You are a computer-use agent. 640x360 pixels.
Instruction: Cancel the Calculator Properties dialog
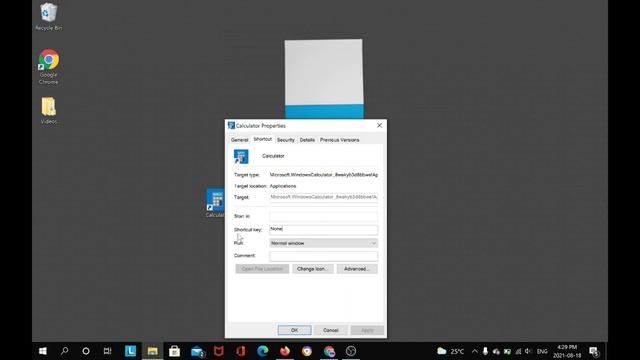coord(331,330)
